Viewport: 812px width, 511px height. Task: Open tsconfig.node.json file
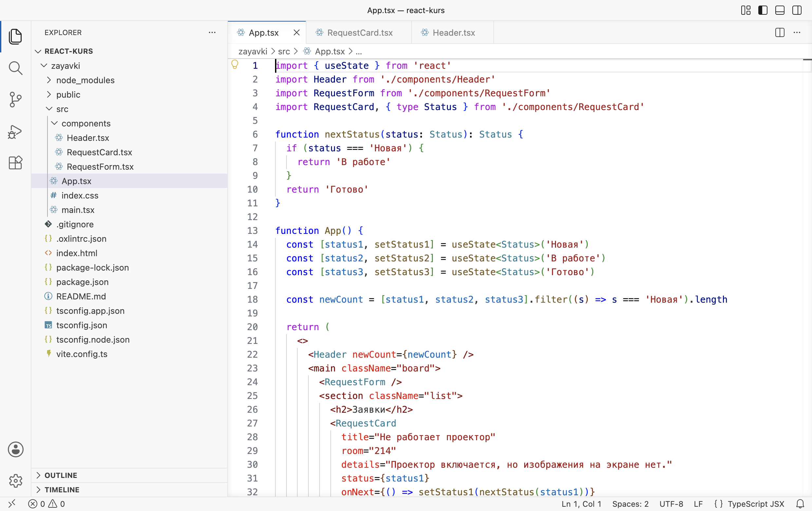129,340
